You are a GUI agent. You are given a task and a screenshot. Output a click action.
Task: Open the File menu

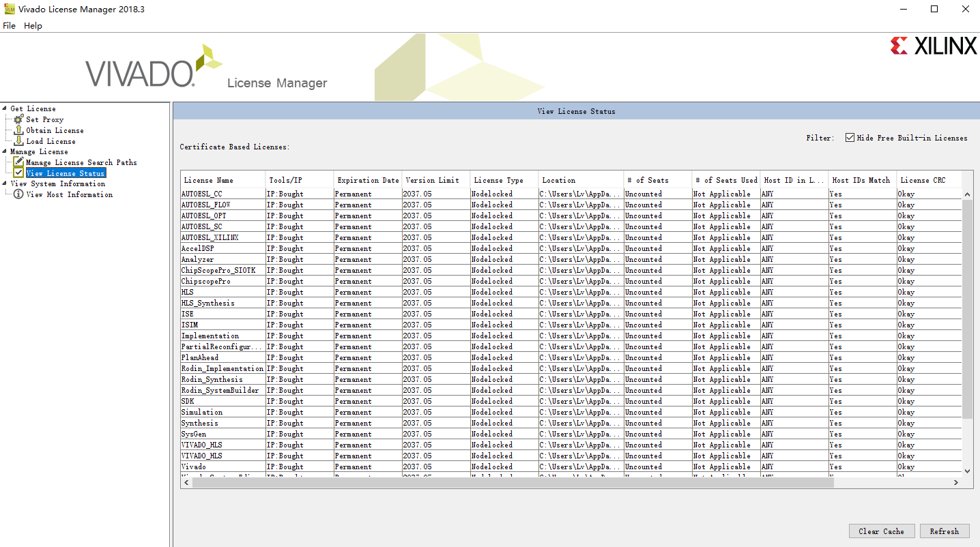pyautogui.click(x=9, y=26)
